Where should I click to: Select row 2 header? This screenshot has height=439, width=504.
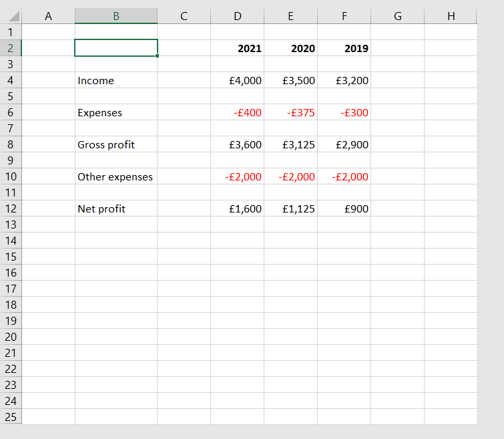point(11,48)
